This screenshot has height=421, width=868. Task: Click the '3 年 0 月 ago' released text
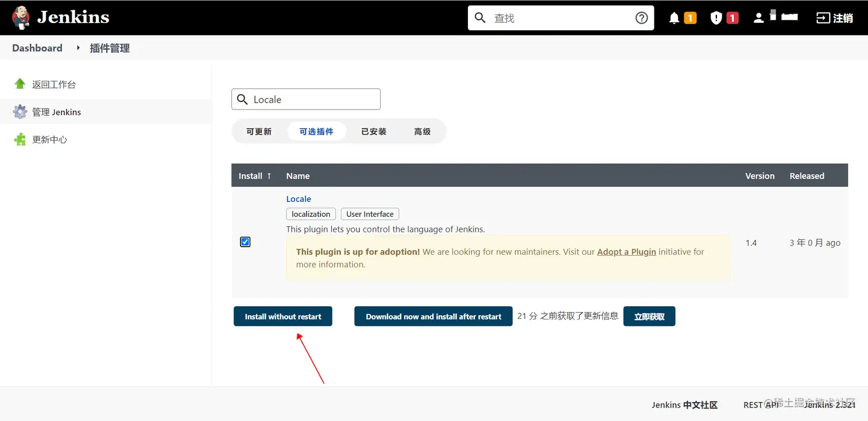click(815, 243)
